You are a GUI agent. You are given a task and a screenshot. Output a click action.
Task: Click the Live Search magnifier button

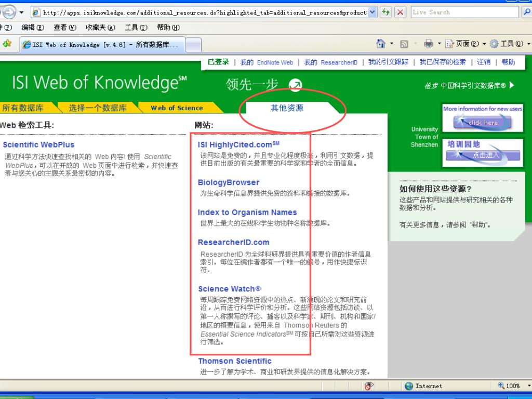(x=526, y=12)
